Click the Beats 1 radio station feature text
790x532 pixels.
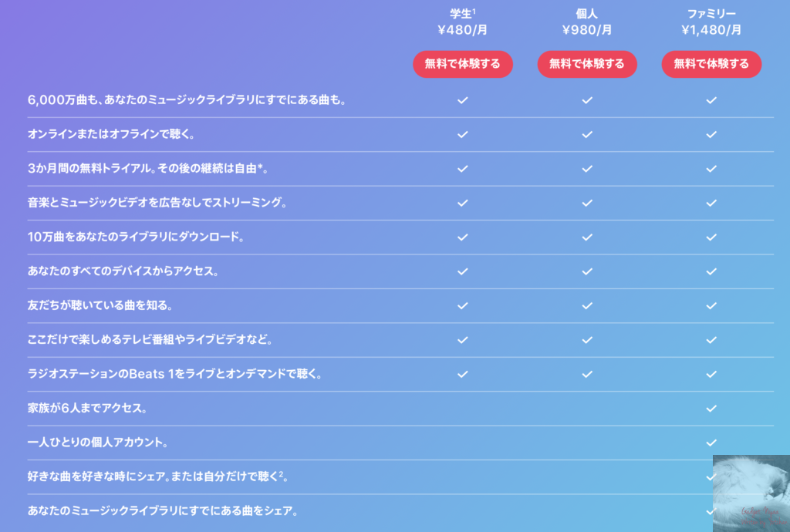pos(174,374)
